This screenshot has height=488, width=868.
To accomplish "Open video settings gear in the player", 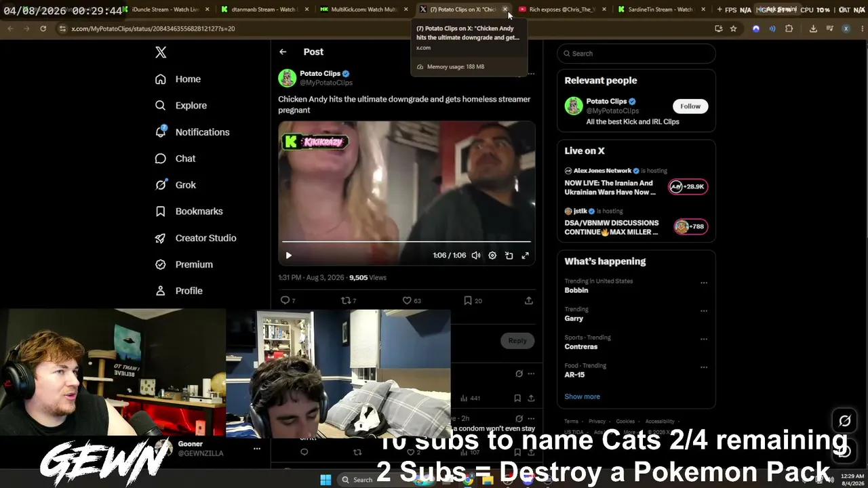I will [492, 256].
